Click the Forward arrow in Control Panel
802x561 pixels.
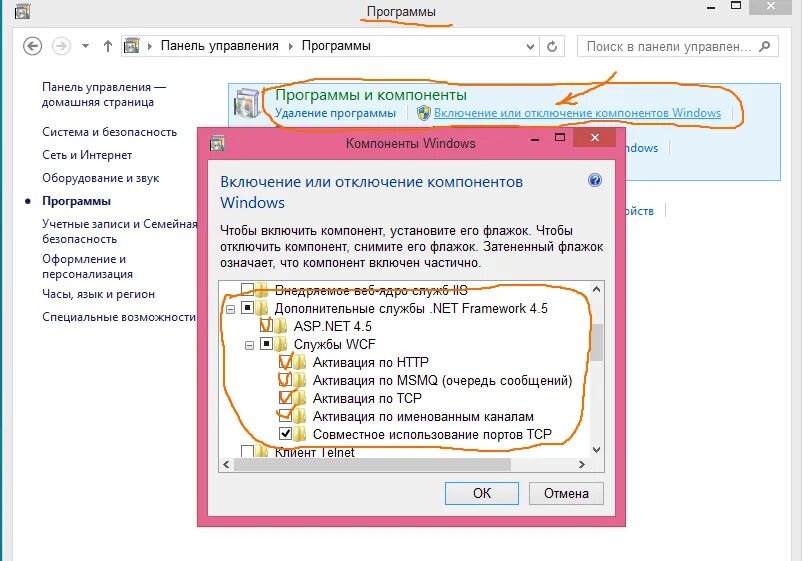(x=61, y=46)
